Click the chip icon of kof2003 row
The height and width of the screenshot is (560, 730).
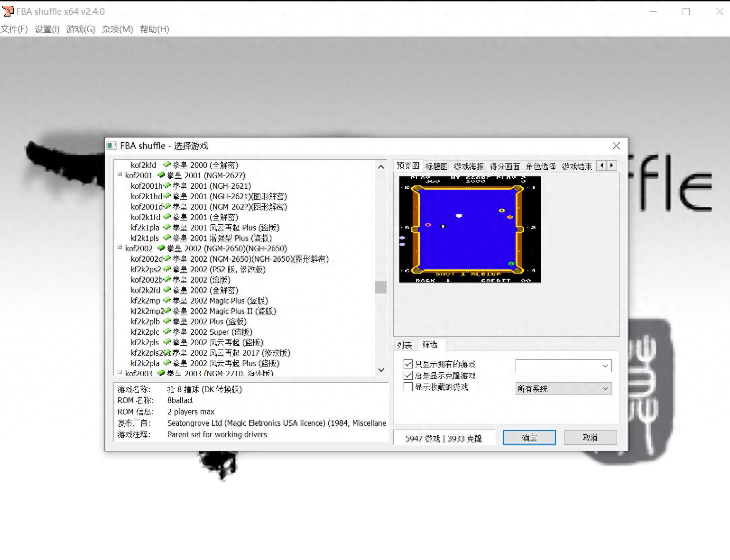pos(161,373)
